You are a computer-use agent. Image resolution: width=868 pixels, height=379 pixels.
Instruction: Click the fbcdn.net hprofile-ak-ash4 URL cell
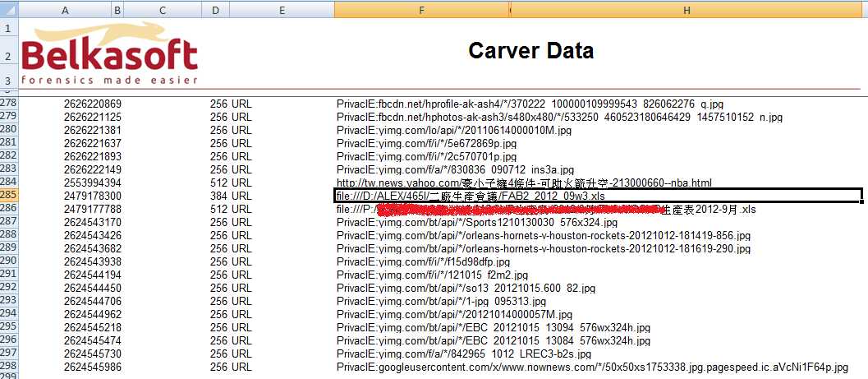[530, 104]
